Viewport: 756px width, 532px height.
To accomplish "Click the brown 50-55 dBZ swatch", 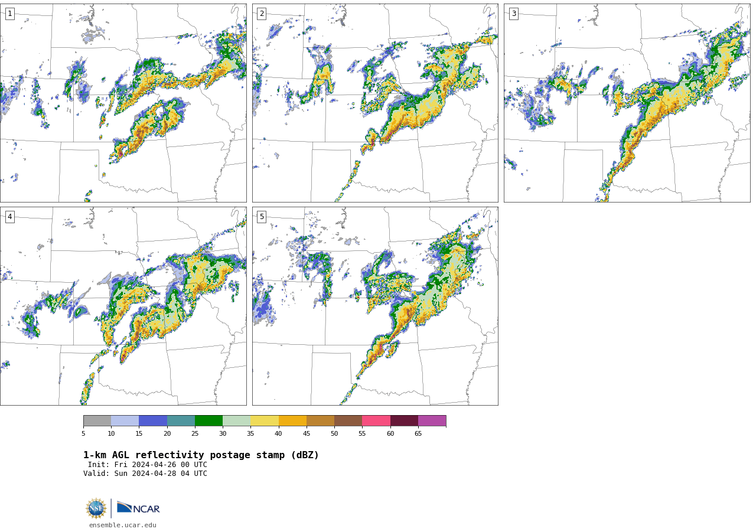I will tap(348, 421).
